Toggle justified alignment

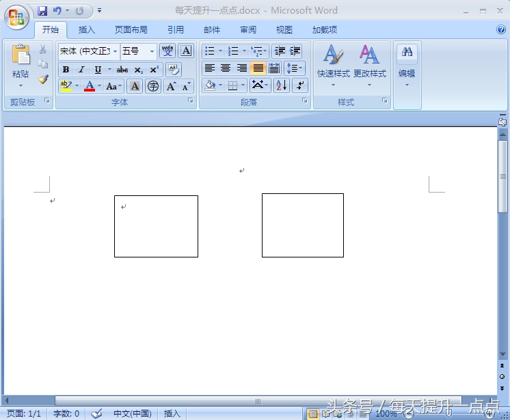click(x=258, y=68)
